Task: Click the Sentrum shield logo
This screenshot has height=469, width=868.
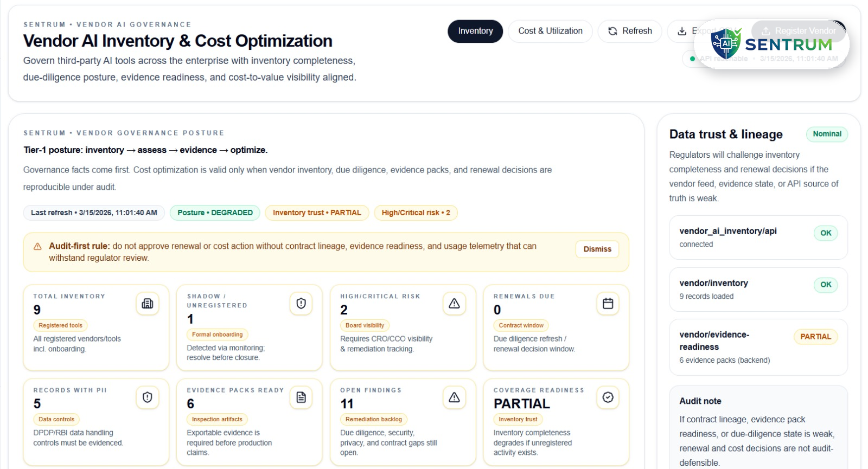Action: coord(725,43)
